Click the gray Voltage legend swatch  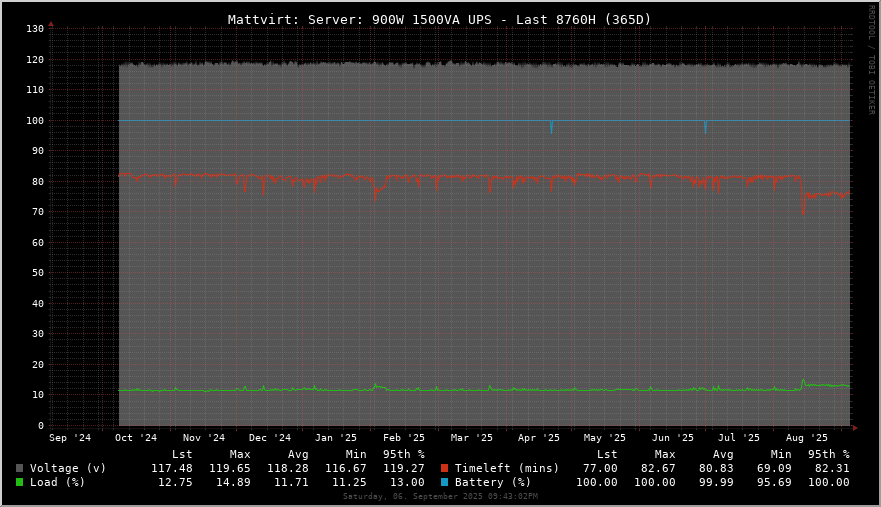coord(20,468)
